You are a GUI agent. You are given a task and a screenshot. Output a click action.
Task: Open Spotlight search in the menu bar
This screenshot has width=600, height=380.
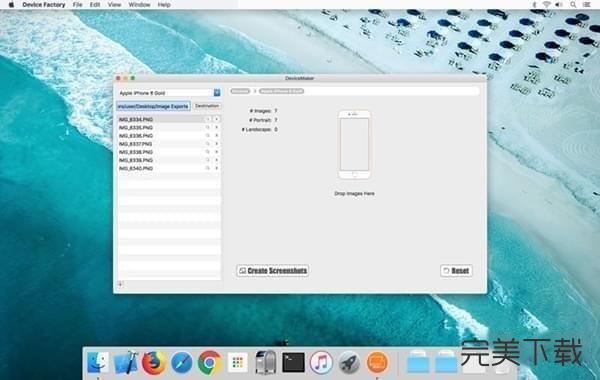point(573,5)
